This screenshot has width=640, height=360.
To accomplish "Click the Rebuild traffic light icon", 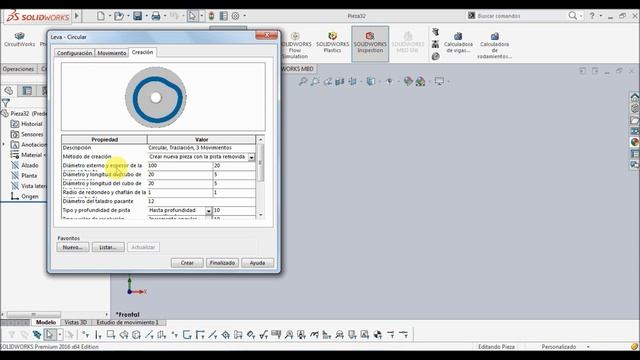I will click(x=211, y=16).
